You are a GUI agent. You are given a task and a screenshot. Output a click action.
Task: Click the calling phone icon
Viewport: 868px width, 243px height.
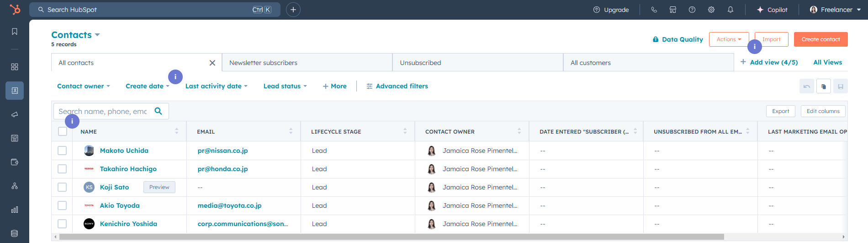(654, 10)
